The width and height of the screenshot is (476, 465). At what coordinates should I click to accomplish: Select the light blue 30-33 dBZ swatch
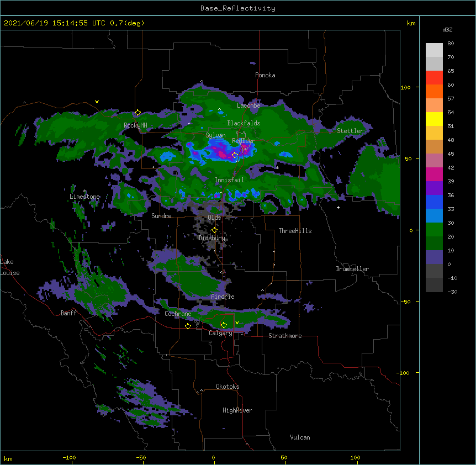pyautogui.click(x=434, y=216)
